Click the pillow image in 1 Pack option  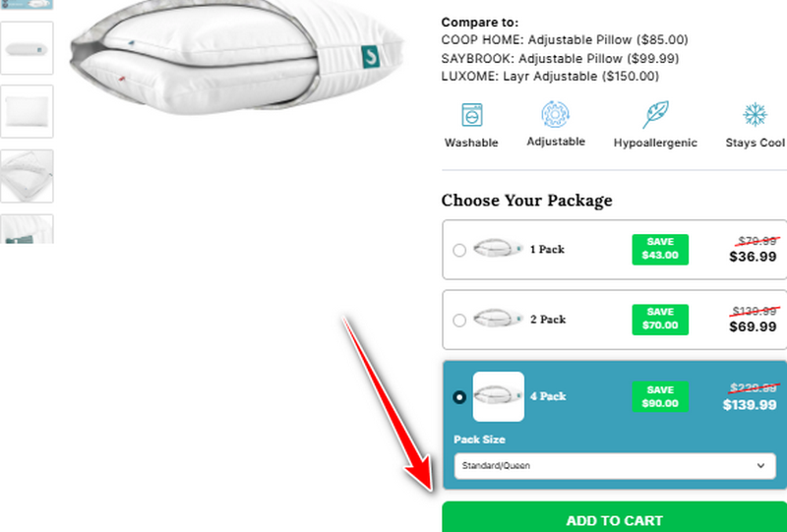(498, 249)
